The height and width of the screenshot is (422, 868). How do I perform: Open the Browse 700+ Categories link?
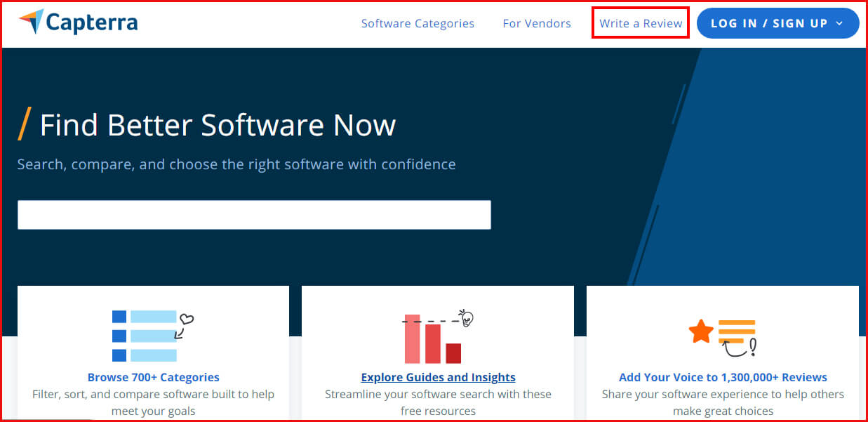153,377
